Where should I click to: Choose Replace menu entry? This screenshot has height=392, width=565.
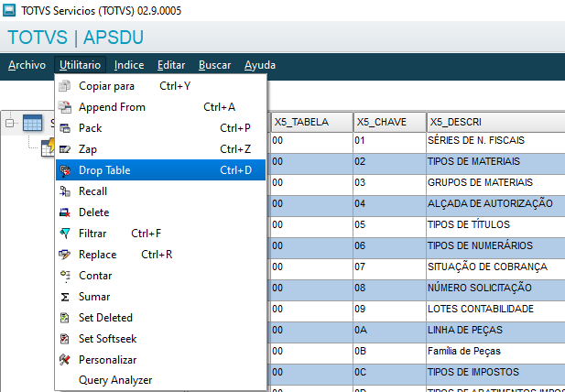pyautogui.click(x=160, y=255)
